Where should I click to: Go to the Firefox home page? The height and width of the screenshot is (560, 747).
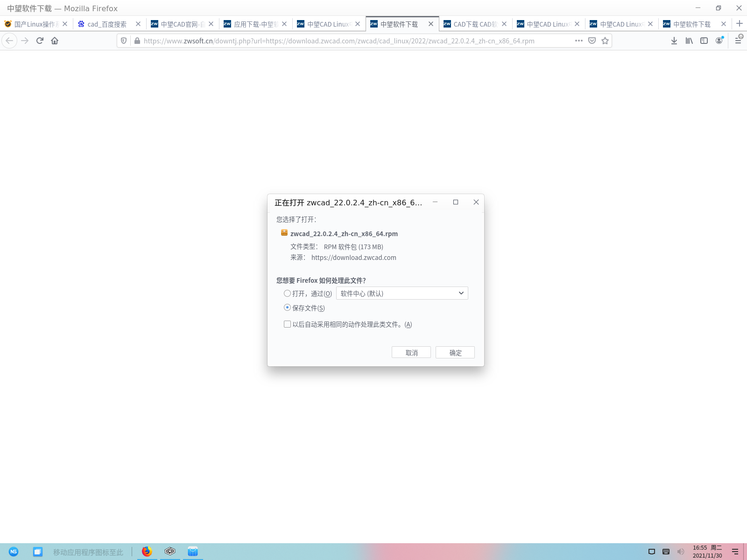click(55, 41)
